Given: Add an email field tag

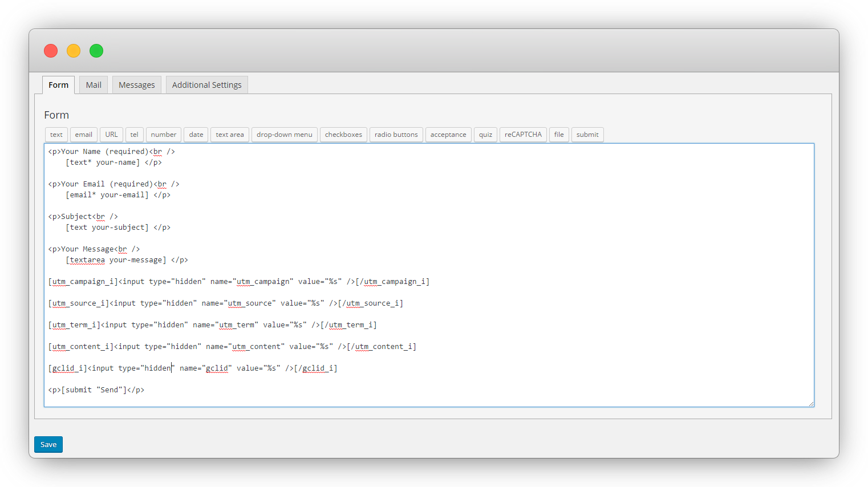Looking at the screenshot, I should [x=83, y=135].
